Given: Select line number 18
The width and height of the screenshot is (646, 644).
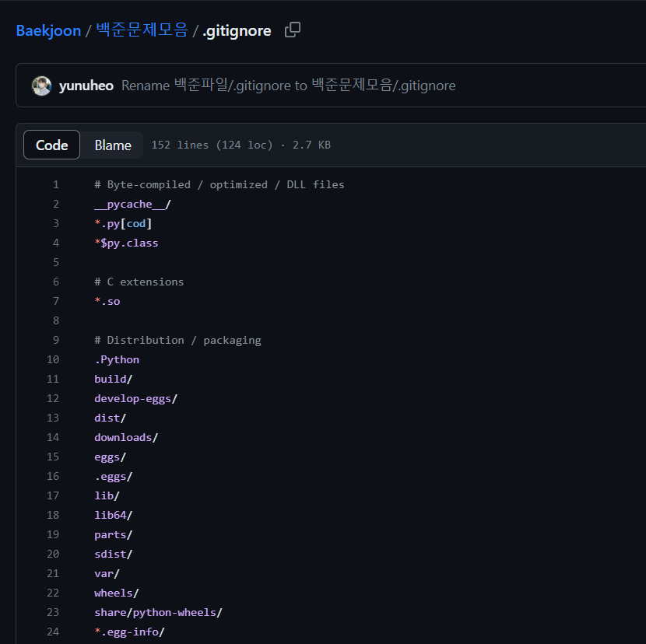Looking at the screenshot, I should coord(53,515).
